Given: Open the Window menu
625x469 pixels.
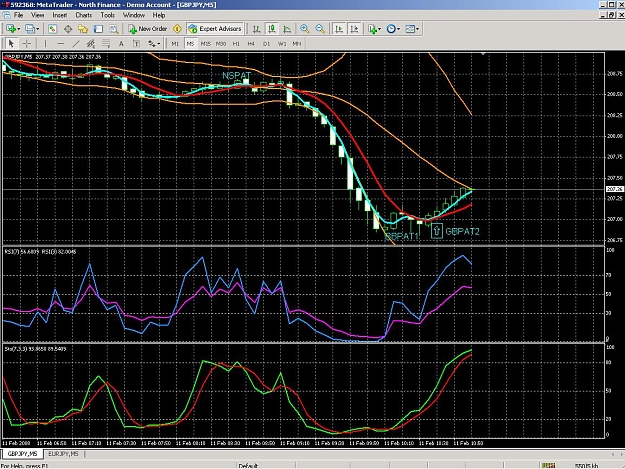Looking at the screenshot, I should 134,15.
